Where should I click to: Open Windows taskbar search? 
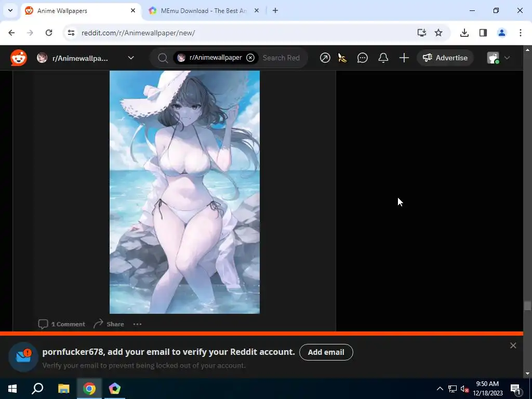[x=37, y=389]
